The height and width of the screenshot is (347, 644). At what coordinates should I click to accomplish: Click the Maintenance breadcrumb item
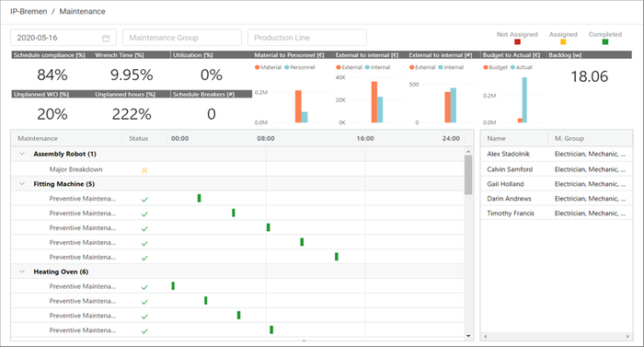click(x=82, y=12)
